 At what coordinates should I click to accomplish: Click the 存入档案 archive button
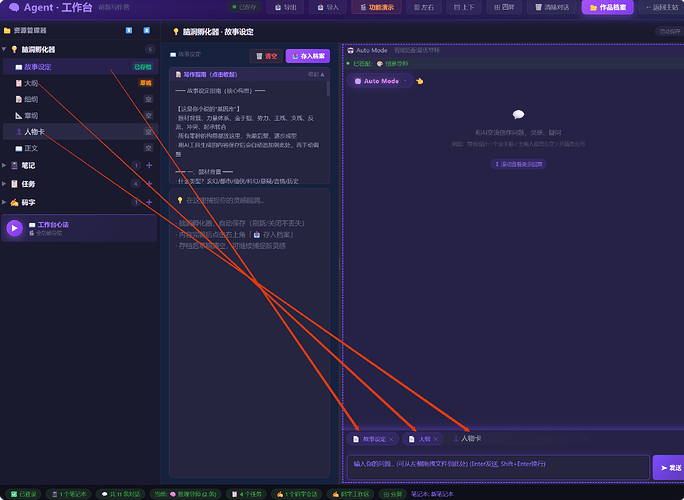pos(308,56)
